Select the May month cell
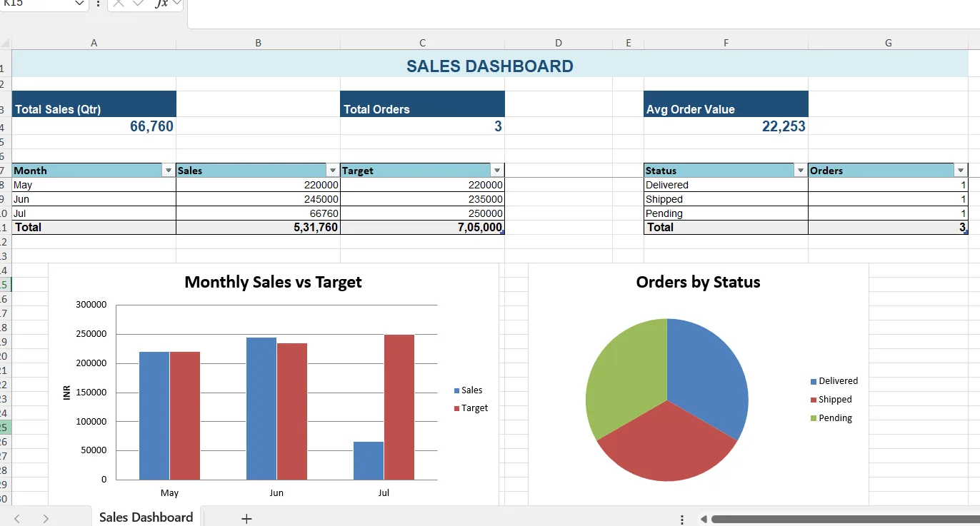 (x=94, y=185)
